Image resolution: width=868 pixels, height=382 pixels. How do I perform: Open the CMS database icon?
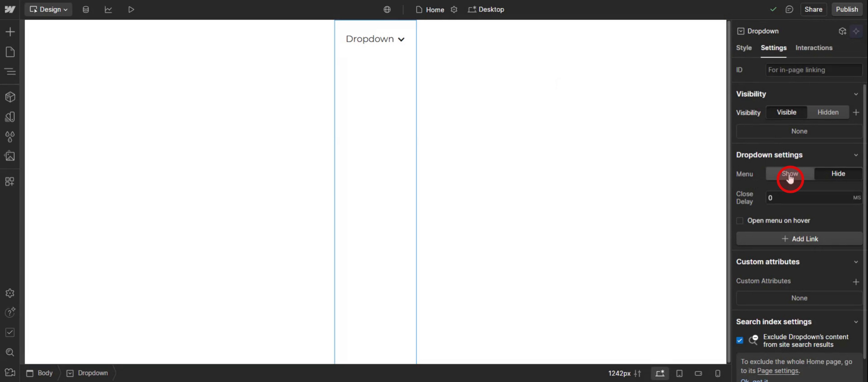pyautogui.click(x=86, y=9)
